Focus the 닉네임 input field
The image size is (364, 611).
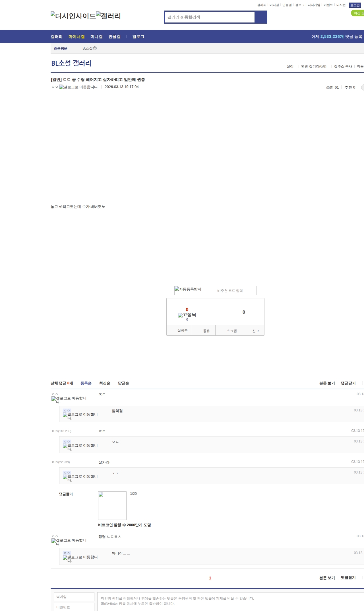point(74,597)
